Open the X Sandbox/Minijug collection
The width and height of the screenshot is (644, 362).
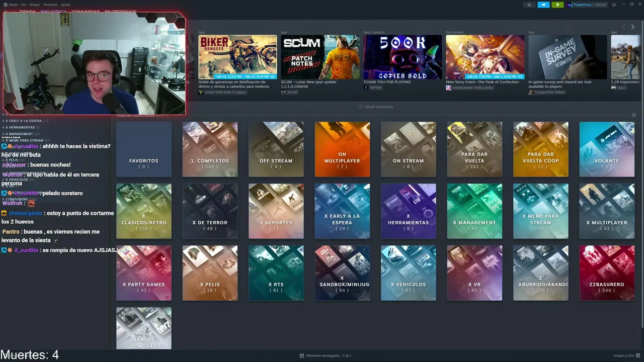(x=342, y=273)
